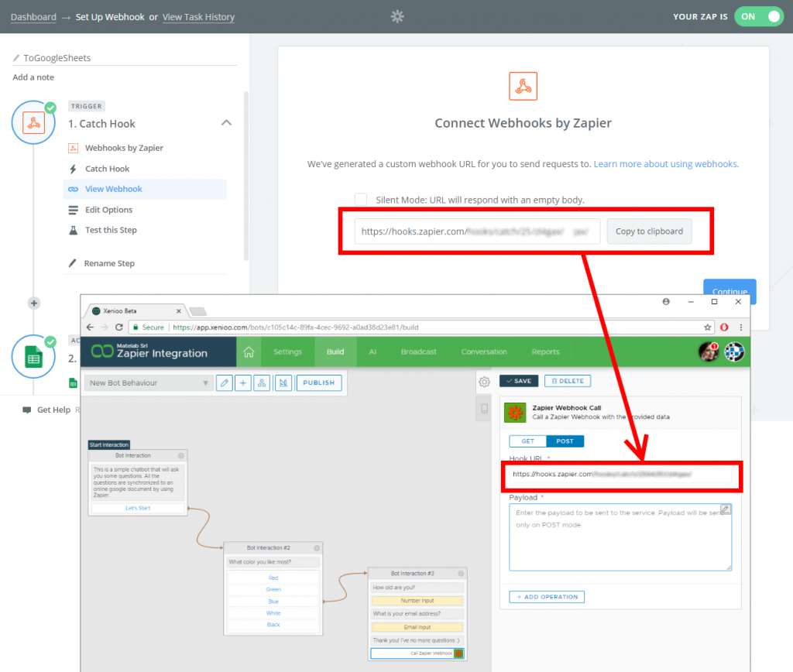Click the blue Continue button
Screen dimensions: 793x672
click(729, 291)
